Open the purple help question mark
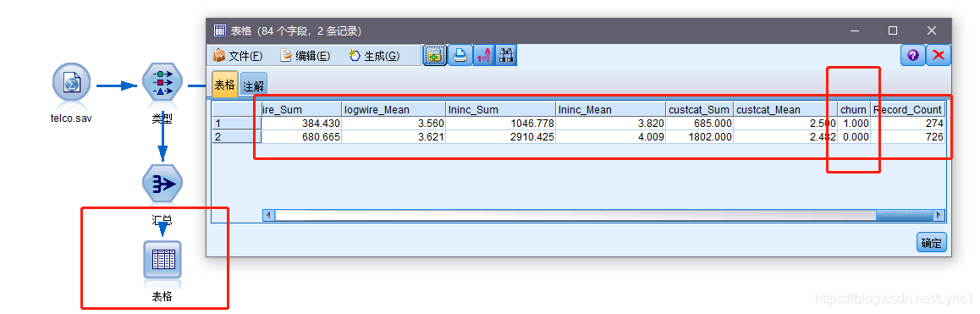Screen dimensions: 980x314 (912, 55)
